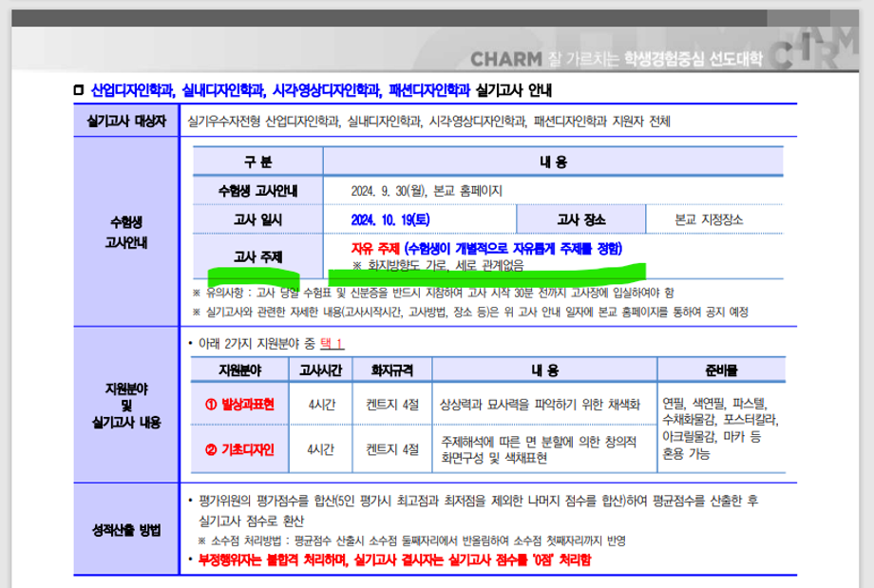Click the square bullet before the page title

click(78, 91)
